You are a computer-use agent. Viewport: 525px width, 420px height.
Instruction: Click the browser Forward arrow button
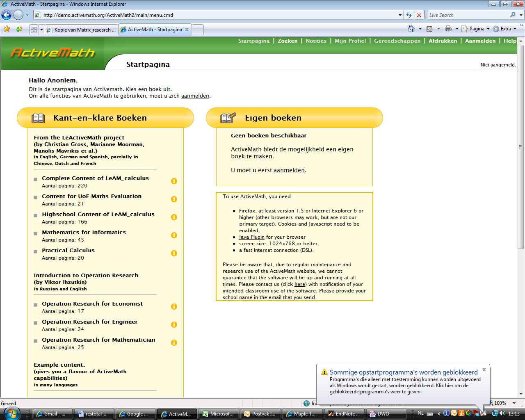(18, 15)
